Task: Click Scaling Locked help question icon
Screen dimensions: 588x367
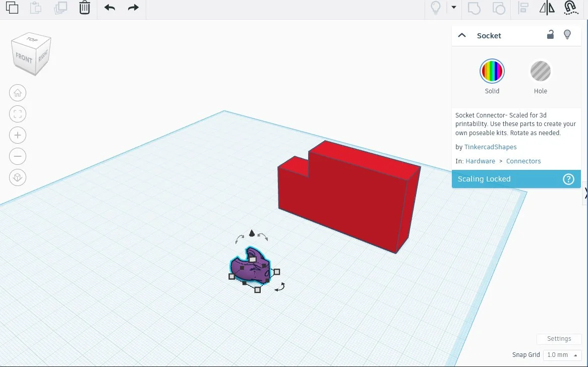Action: pos(568,179)
